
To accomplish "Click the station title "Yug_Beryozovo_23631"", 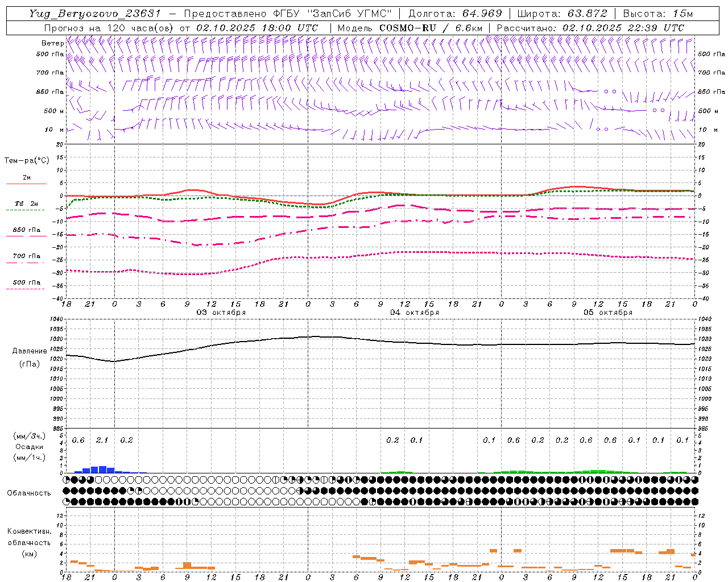I will tap(95, 14).
